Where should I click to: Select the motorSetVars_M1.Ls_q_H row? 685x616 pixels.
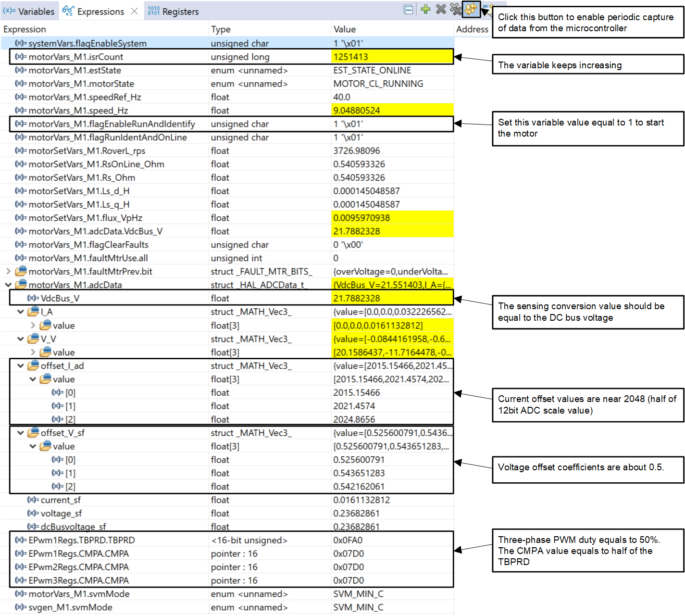[227, 204]
